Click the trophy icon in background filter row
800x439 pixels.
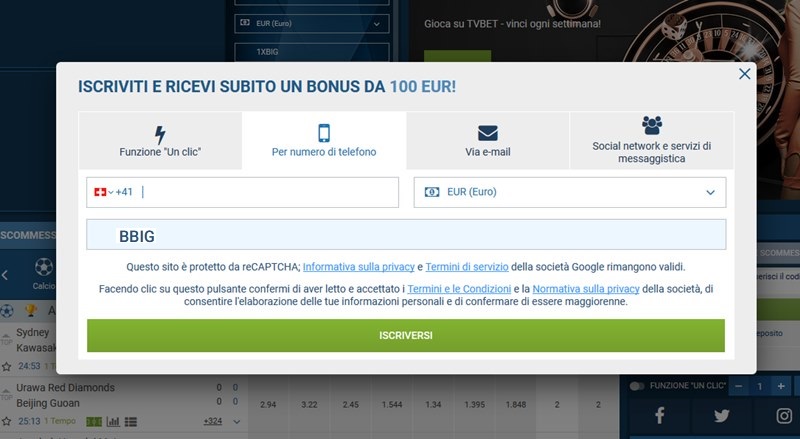31,310
